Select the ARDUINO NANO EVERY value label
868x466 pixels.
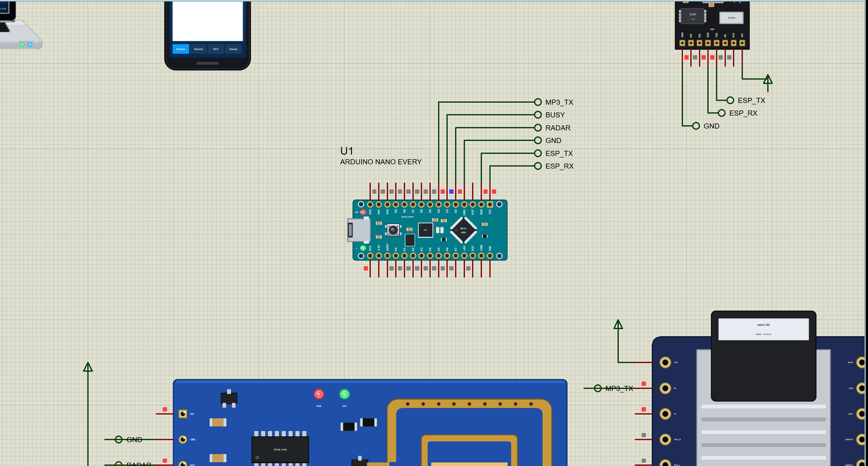click(x=381, y=162)
